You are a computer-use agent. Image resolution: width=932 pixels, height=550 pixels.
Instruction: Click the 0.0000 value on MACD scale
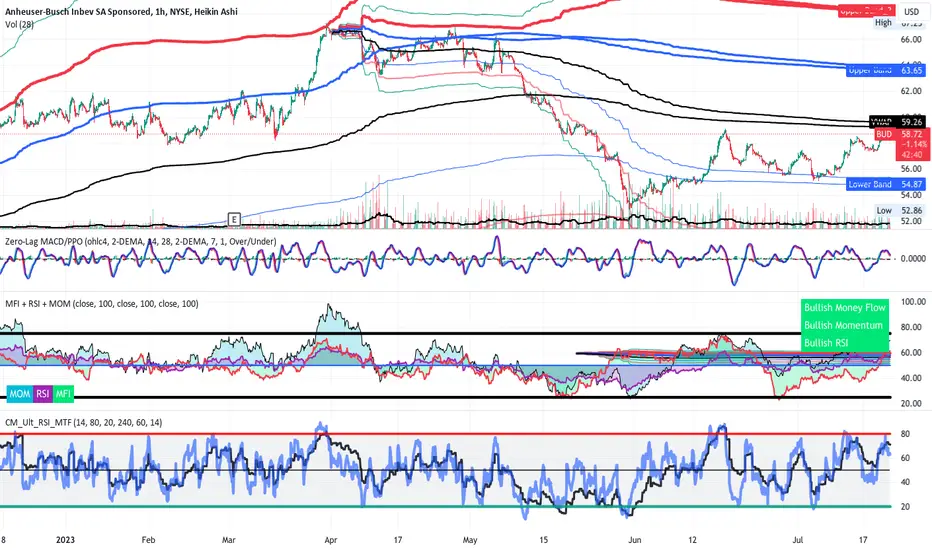912,259
